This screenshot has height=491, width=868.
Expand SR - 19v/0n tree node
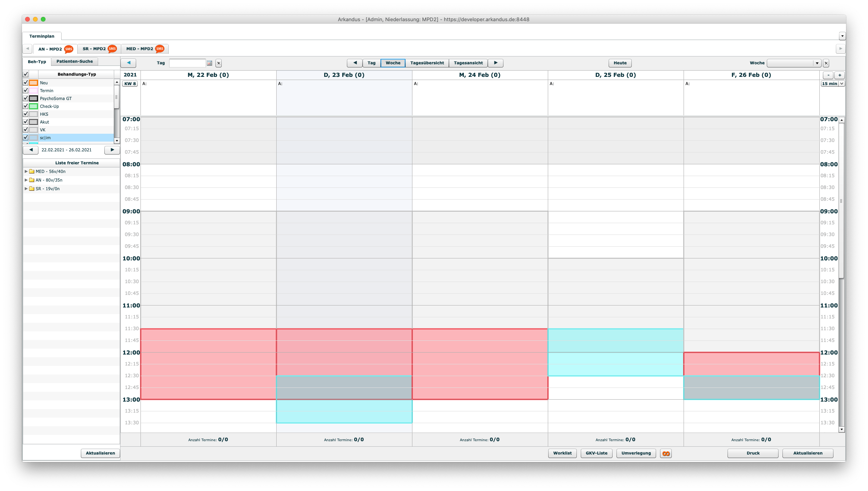click(26, 189)
